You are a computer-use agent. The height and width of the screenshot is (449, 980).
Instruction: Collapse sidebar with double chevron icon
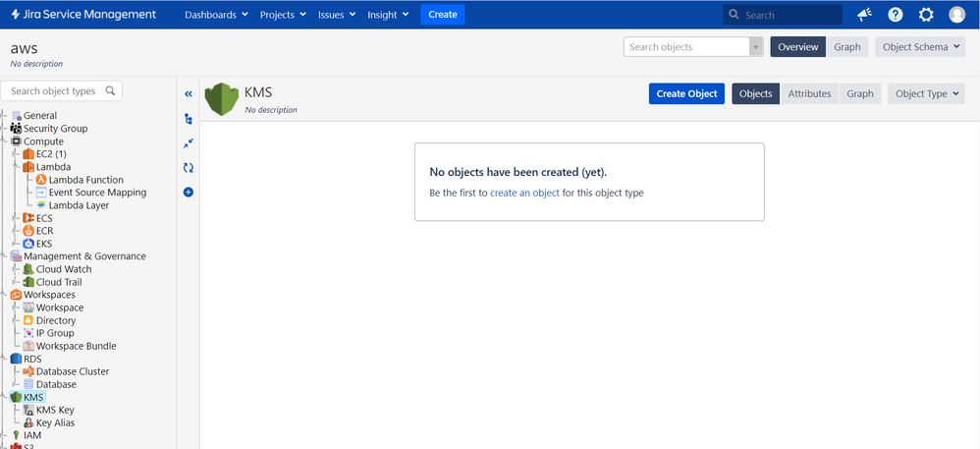click(189, 94)
